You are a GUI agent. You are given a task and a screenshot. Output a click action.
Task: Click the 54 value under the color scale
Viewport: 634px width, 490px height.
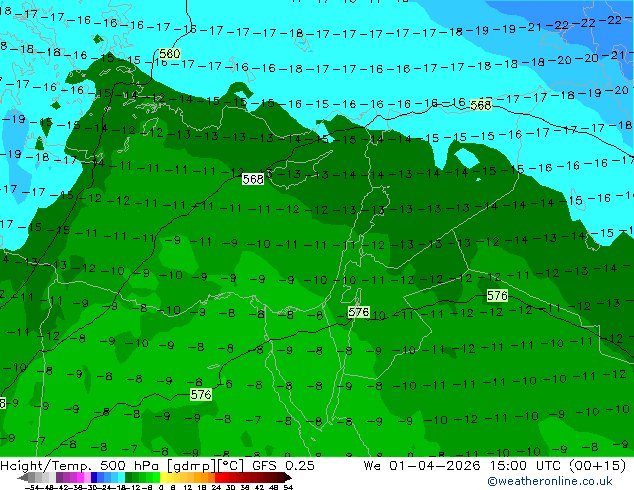288,487
